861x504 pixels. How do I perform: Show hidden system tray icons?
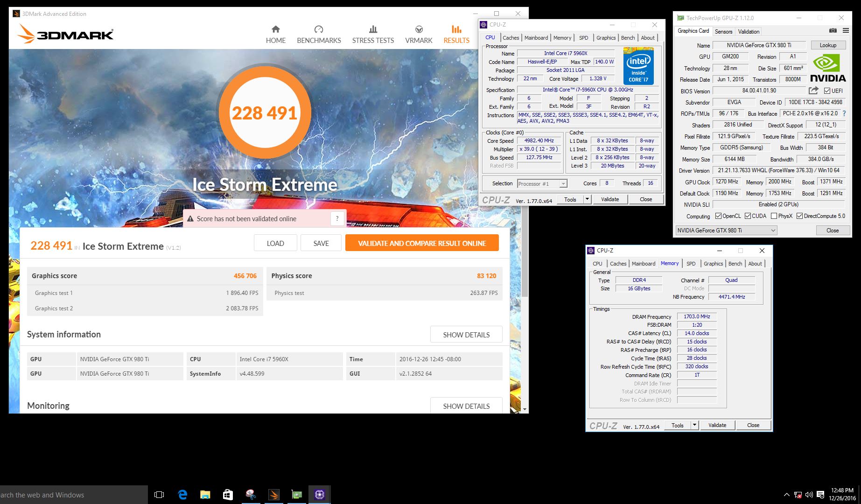click(x=787, y=495)
